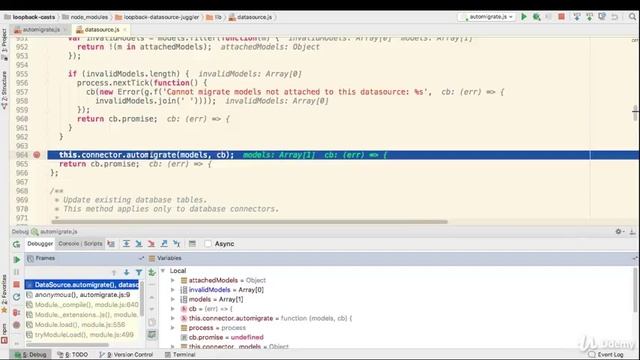
Task: Switch to automigrate.js editor tab
Action: coord(40,30)
